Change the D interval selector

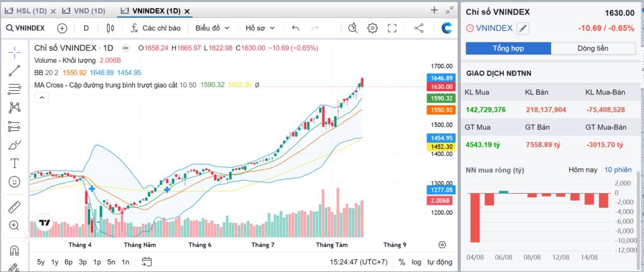tap(86, 28)
